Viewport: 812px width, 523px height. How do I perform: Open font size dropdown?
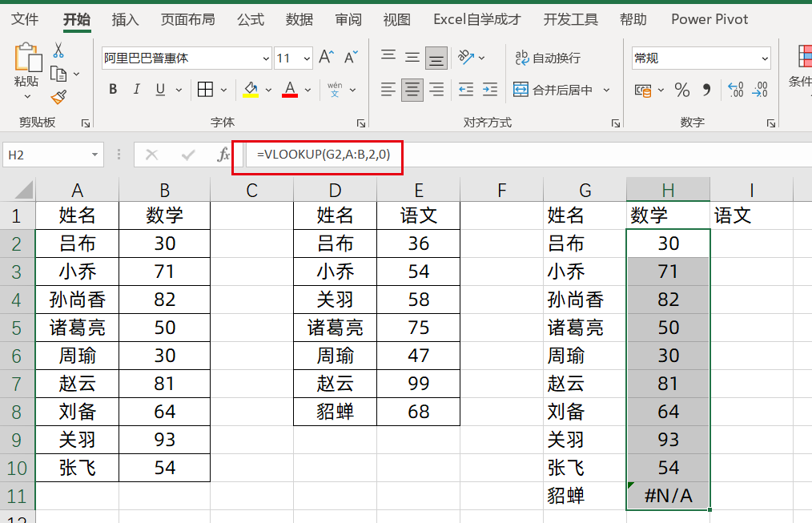click(x=307, y=58)
